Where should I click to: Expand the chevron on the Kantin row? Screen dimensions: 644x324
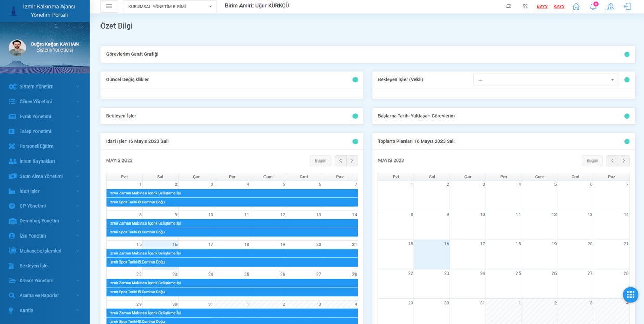tap(78, 310)
